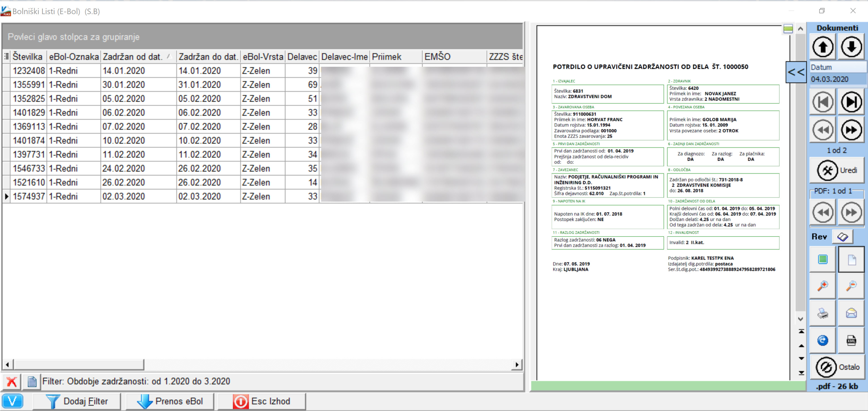Collapse the documents panel with << button

click(x=796, y=72)
